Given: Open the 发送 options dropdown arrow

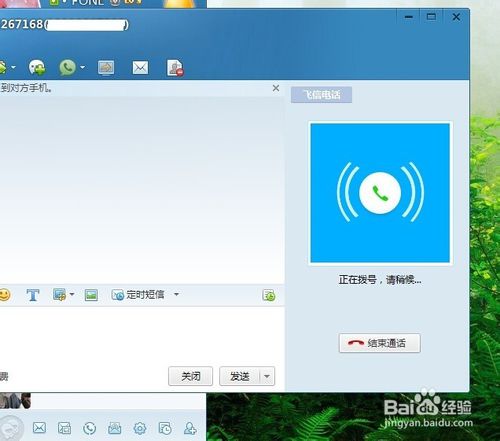Looking at the screenshot, I should click(267, 376).
